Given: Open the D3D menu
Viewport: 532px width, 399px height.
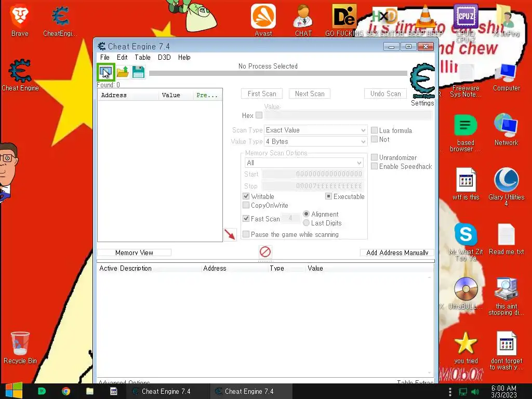Looking at the screenshot, I should click(x=164, y=57).
